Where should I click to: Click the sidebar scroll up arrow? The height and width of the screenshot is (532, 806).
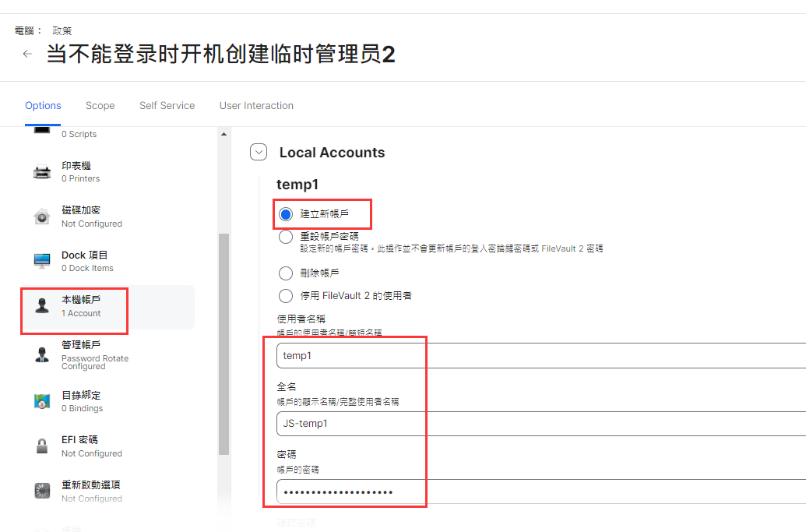pyautogui.click(x=224, y=134)
